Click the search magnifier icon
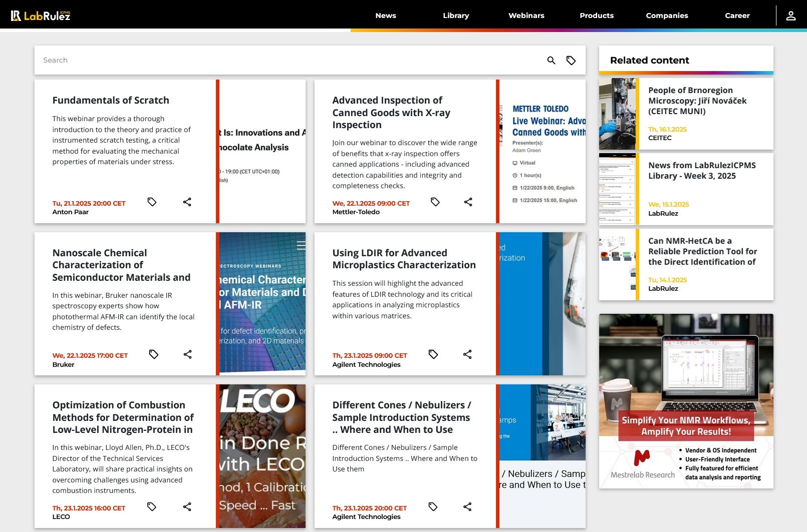The image size is (807, 532). pyautogui.click(x=551, y=60)
